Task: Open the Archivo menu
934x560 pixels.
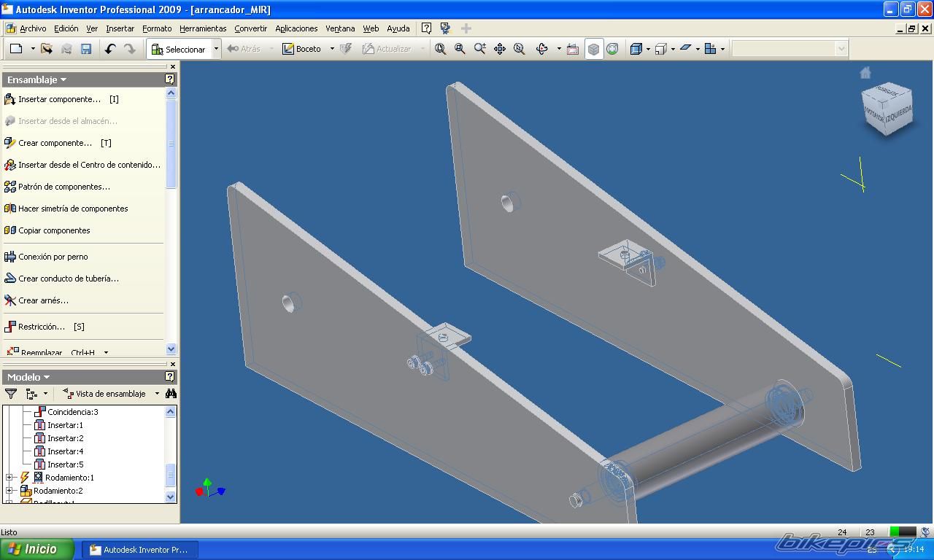Action: tap(33, 28)
